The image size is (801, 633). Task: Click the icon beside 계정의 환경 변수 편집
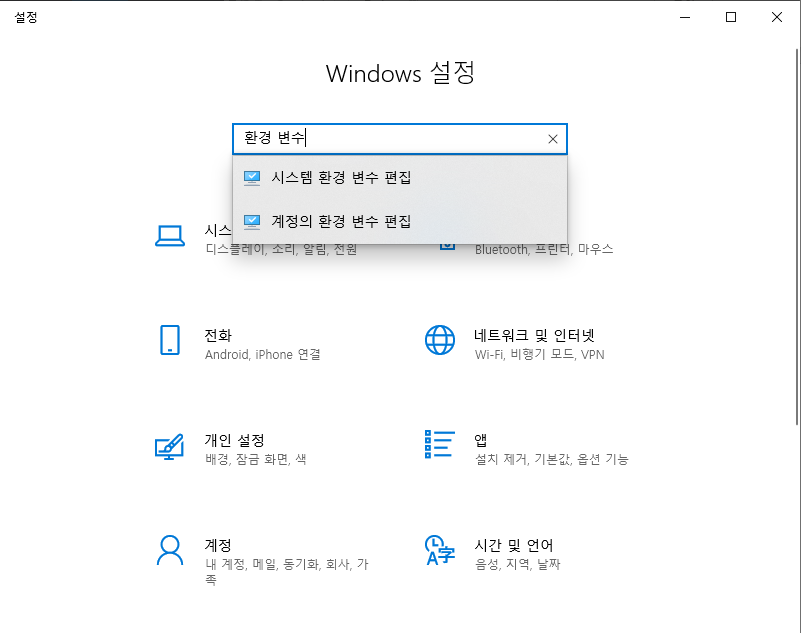[x=252, y=222]
